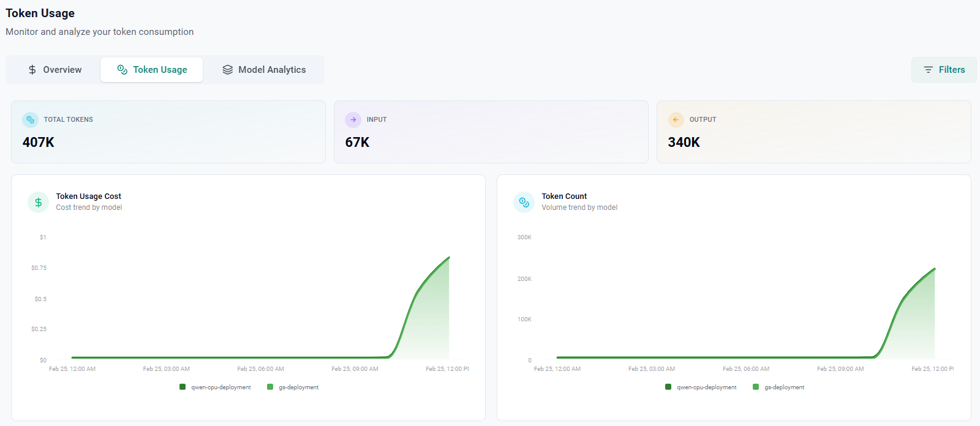Click gs-deployment color swatch in Token Count legend
The height and width of the screenshot is (426, 980).
pos(756,387)
